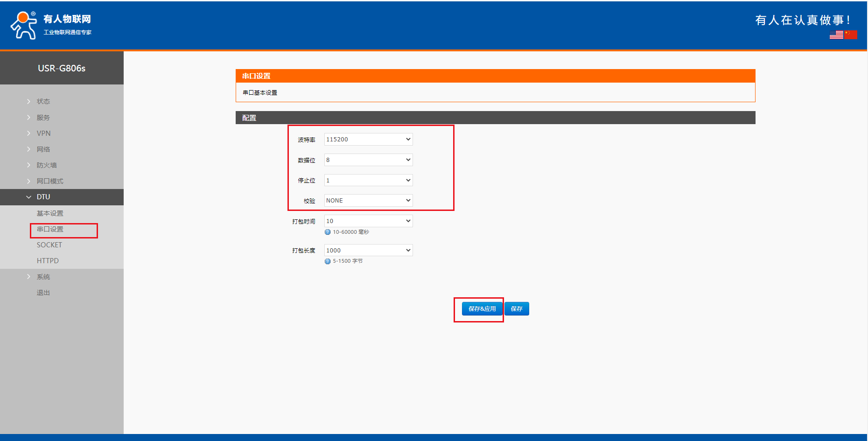The height and width of the screenshot is (441, 868).
Task: Open the HTTPD submenu item
Action: 48,261
